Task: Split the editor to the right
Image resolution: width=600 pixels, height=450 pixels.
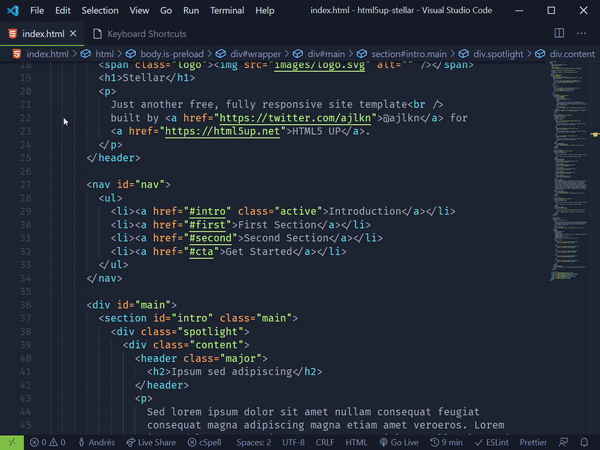Action: click(x=559, y=33)
